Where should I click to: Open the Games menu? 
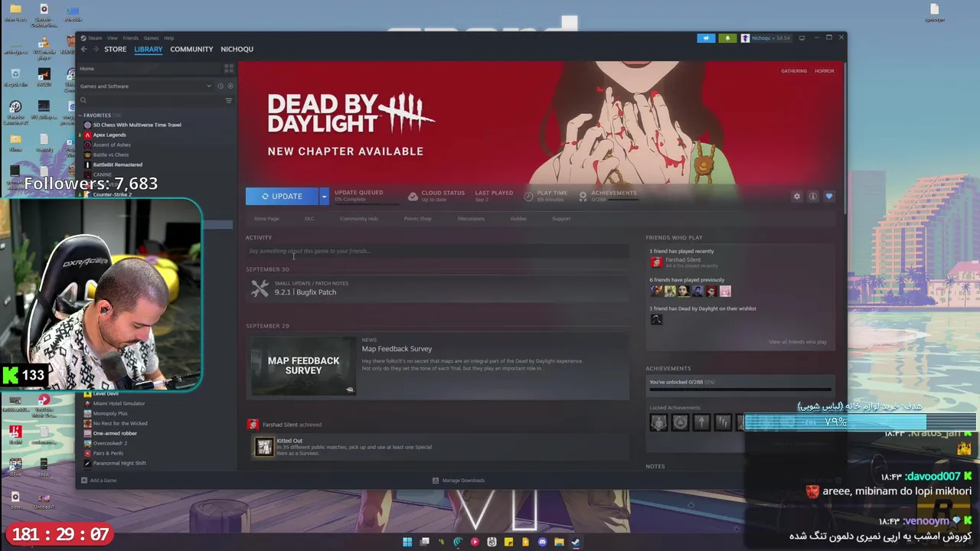[x=151, y=38]
